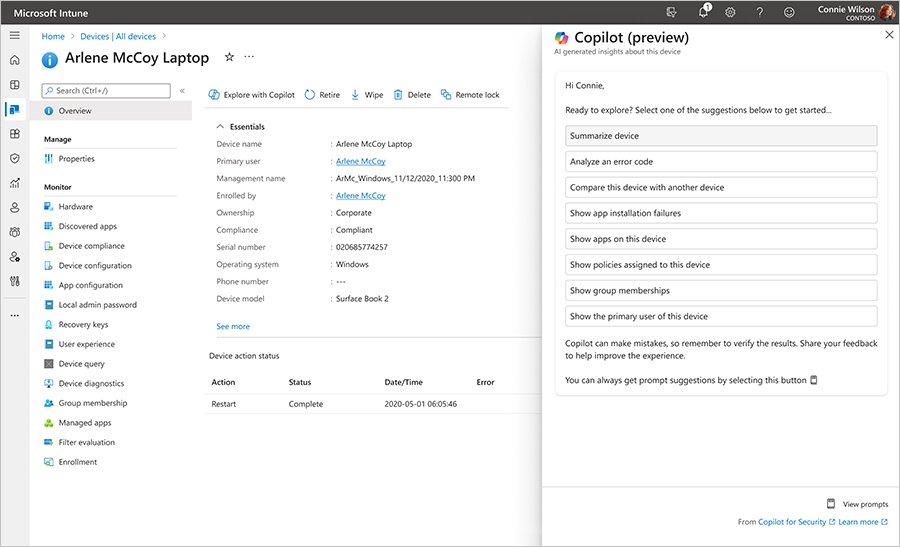Click the Wipe toolbar action
Viewport: 900px width, 547px height.
pos(367,95)
